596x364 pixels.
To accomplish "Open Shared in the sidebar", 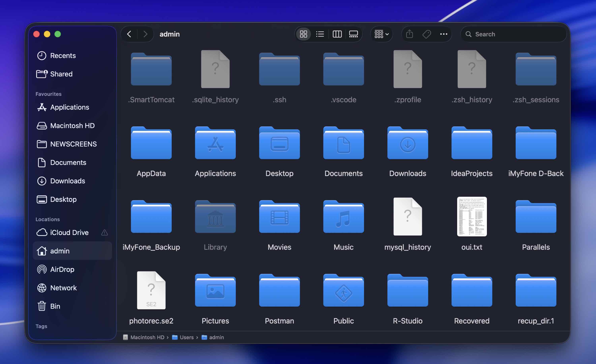I will (72, 74).
